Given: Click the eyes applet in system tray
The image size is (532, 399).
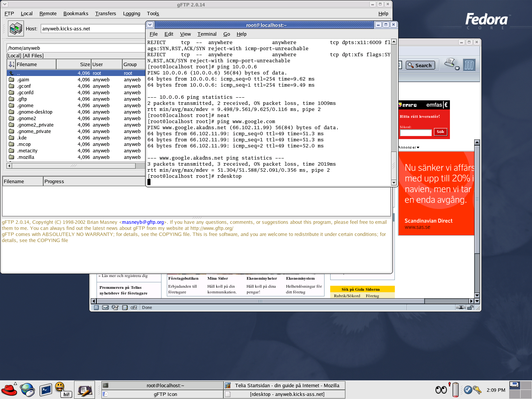Looking at the screenshot, I should (441, 390).
